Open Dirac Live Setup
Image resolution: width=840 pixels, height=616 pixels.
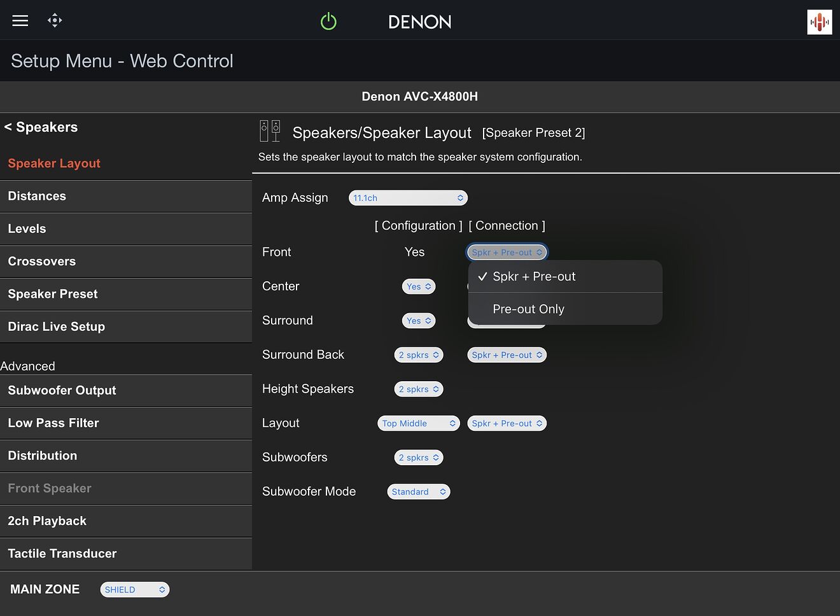pyautogui.click(x=57, y=327)
